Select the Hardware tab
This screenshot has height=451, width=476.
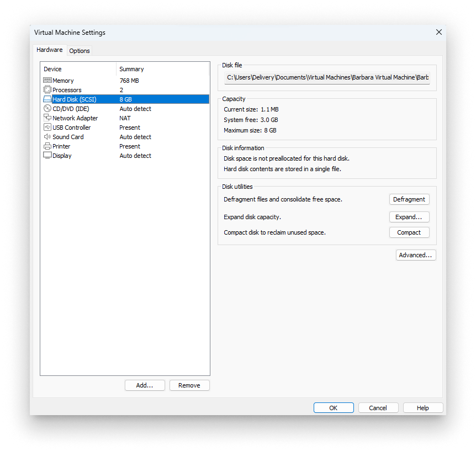[50, 50]
